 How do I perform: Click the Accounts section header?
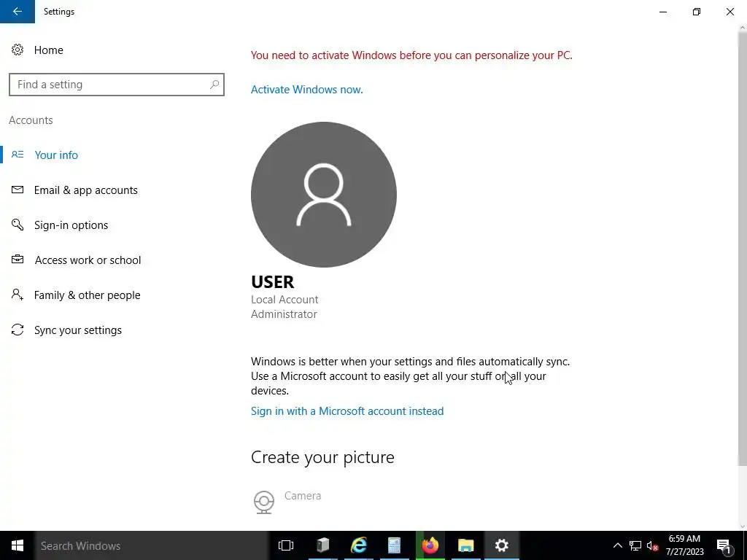(31, 120)
